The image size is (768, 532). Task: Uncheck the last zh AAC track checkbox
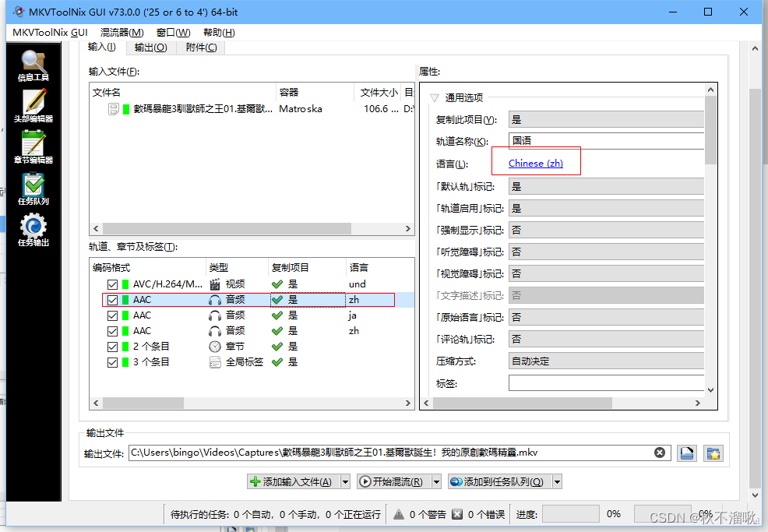(x=113, y=331)
